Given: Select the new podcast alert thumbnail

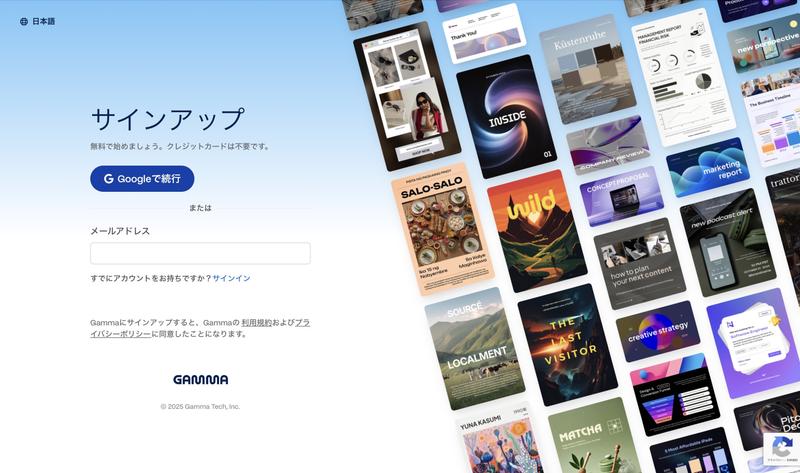Looking at the screenshot, I should (x=728, y=242).
